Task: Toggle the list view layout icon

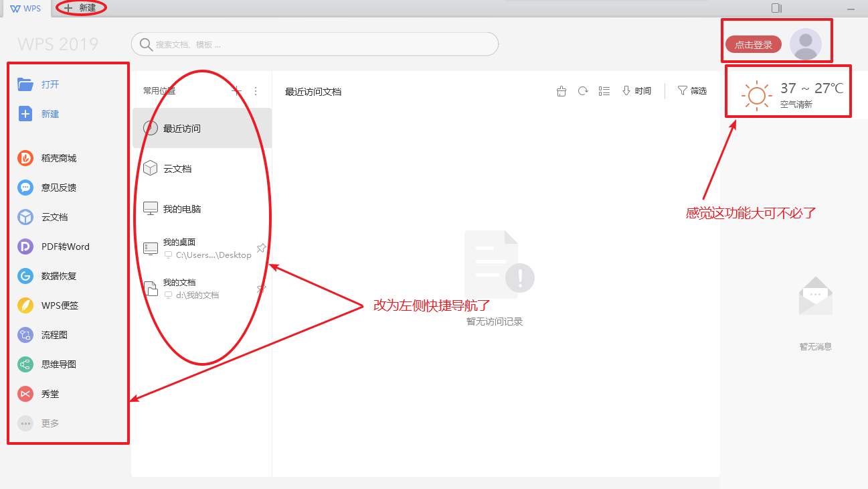Action: coord(604,91)
